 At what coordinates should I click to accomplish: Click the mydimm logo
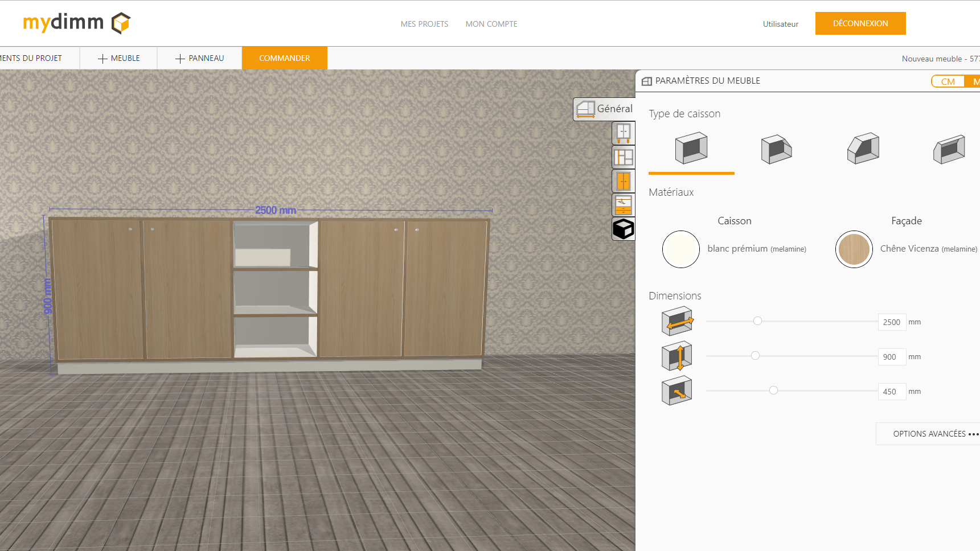point(76,23)
